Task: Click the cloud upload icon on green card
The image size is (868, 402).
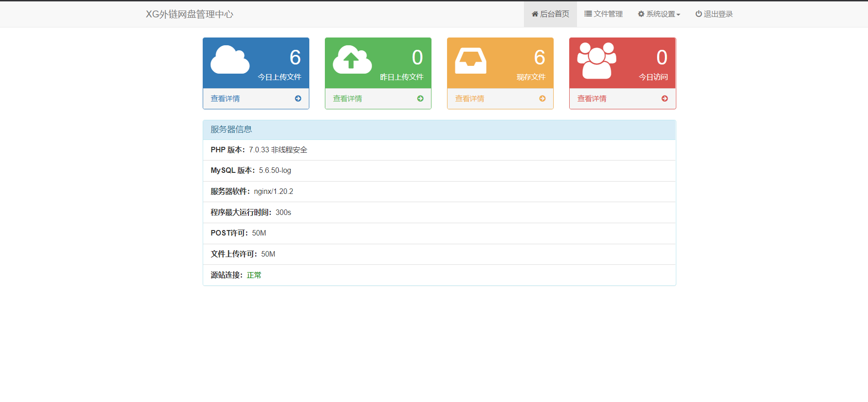Action: coord(352,59)
